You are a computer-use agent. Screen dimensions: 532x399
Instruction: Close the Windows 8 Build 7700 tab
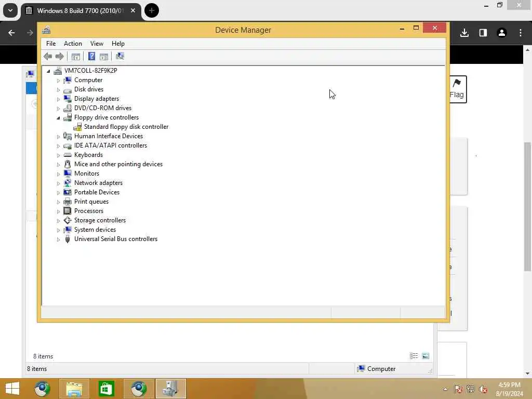coord(133,10)
